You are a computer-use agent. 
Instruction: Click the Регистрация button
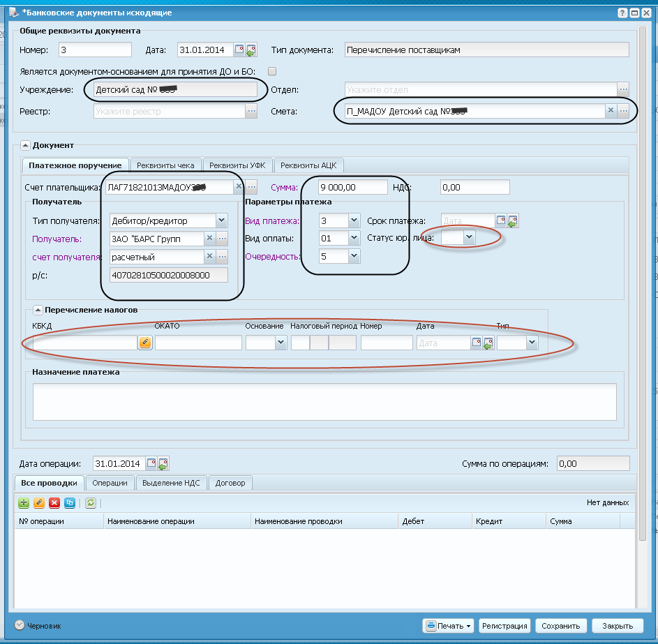(504, 626)
